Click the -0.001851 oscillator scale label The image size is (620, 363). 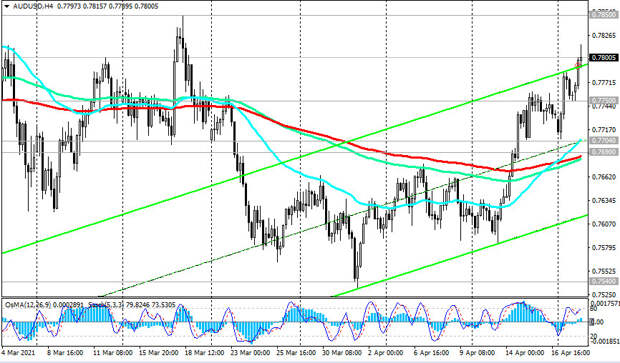click(x=604, y=341)
